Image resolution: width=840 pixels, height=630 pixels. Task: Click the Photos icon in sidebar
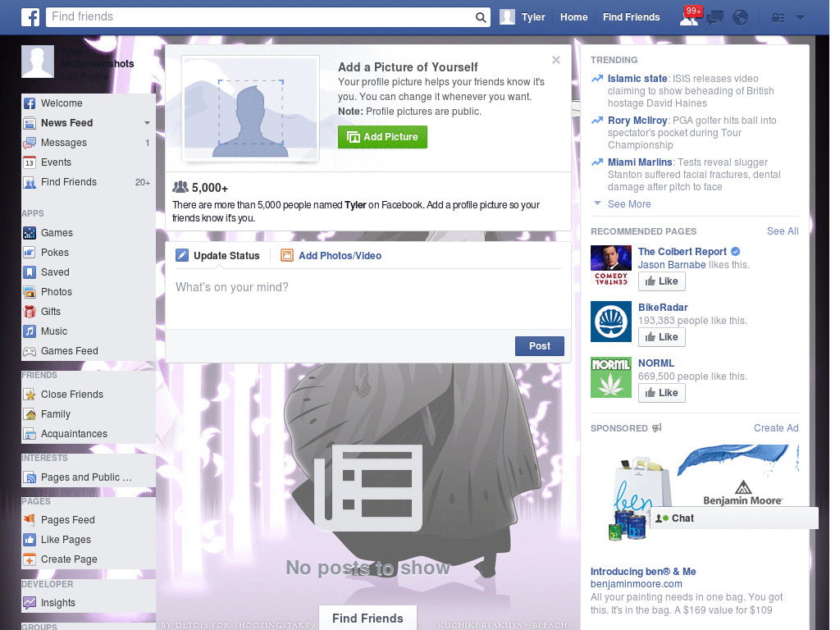pyautogui.click(x=30, y=292)
